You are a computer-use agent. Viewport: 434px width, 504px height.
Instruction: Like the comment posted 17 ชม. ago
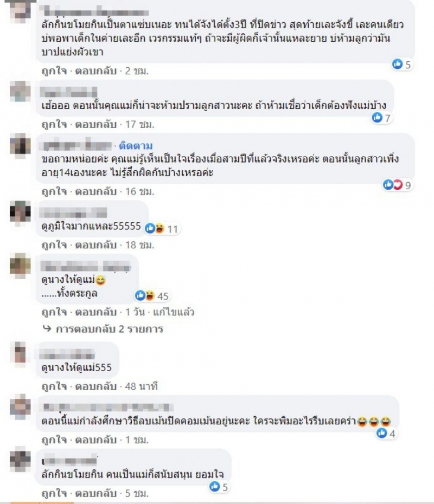54,125
